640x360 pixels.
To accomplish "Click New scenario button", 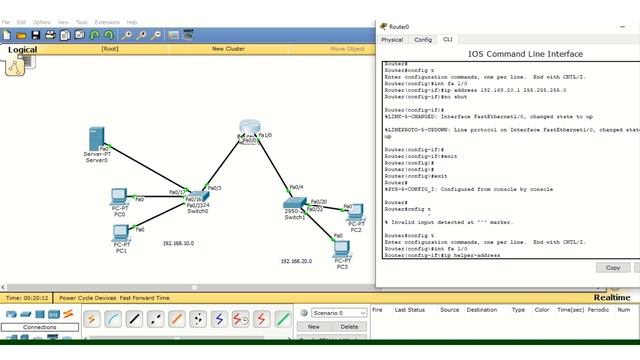I will (313, 327).
